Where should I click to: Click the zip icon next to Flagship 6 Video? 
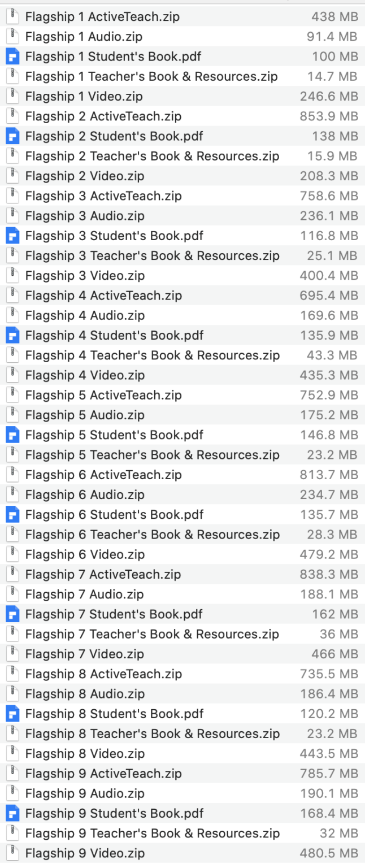[12, 554]
